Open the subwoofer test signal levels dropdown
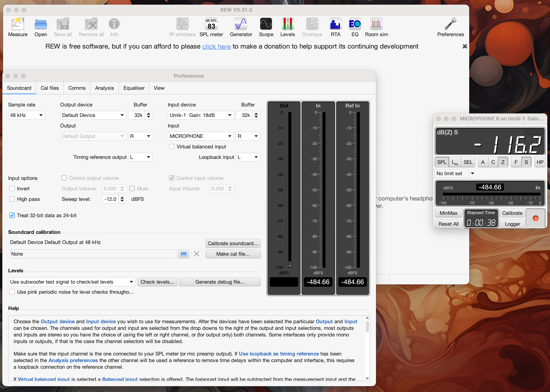This screenshot has width=550, height=392. click(72, 282)
